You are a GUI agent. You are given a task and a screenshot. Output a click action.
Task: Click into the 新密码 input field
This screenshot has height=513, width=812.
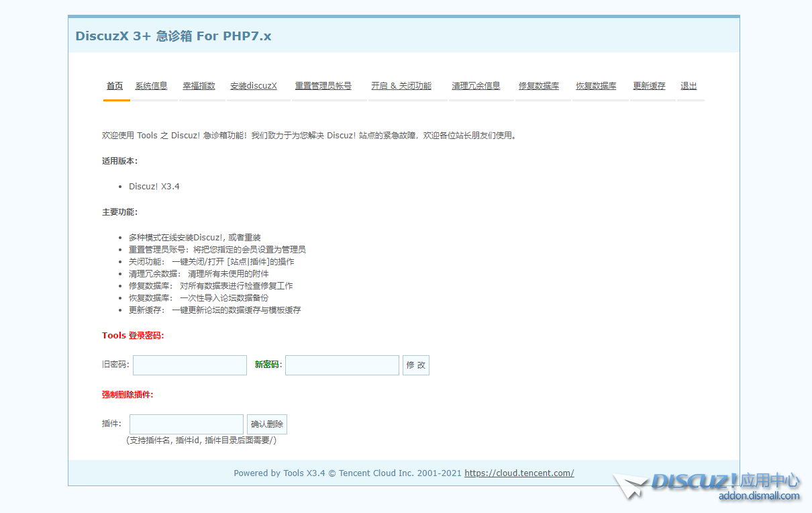342,365
